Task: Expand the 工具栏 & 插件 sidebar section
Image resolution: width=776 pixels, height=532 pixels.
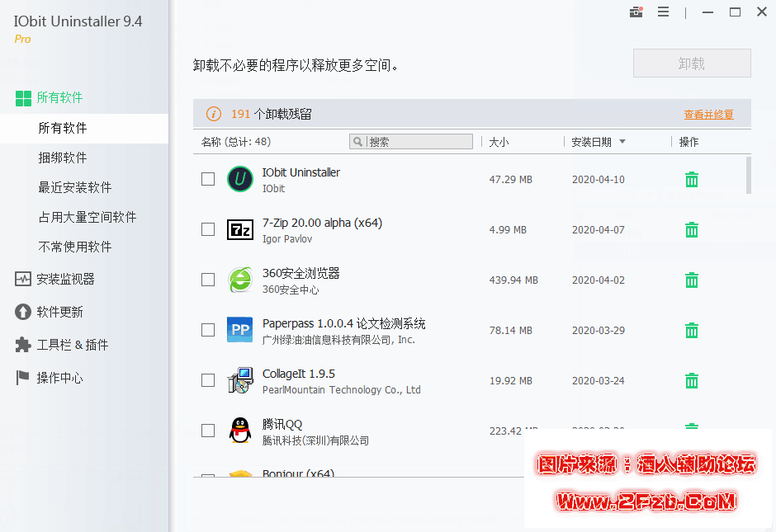Action: 72,345
